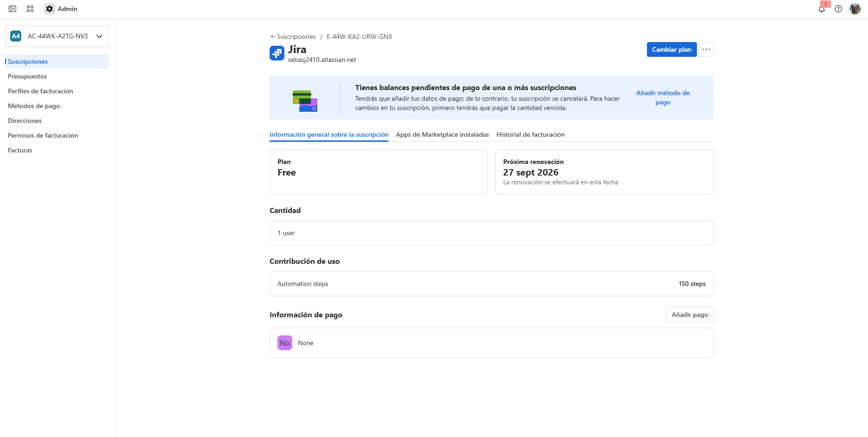The image size is (868, 437).
Task: Click the '27 sept 2026' renewal date
Action: 530,172
